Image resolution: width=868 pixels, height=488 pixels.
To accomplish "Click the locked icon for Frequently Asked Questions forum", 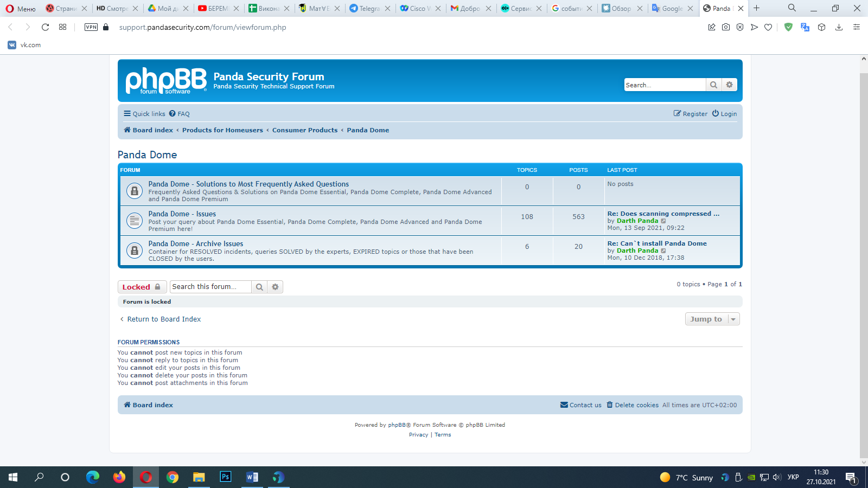I will 134,191.
